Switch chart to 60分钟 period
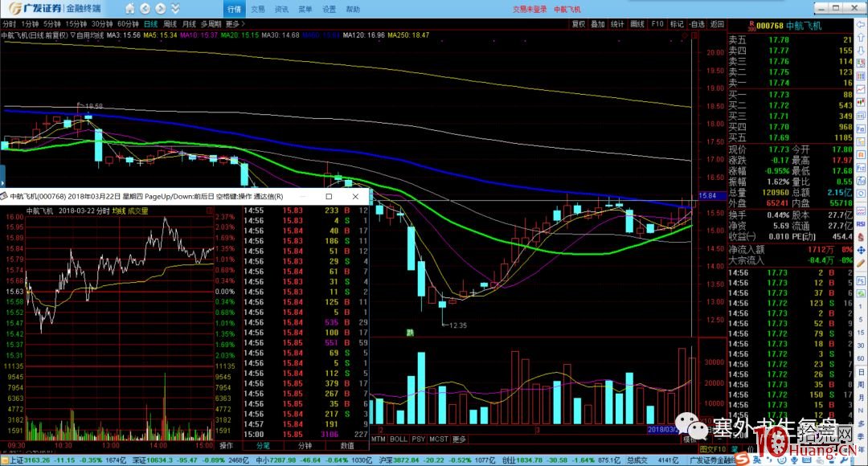Screen dimensions: 868x466 point(129,24)
